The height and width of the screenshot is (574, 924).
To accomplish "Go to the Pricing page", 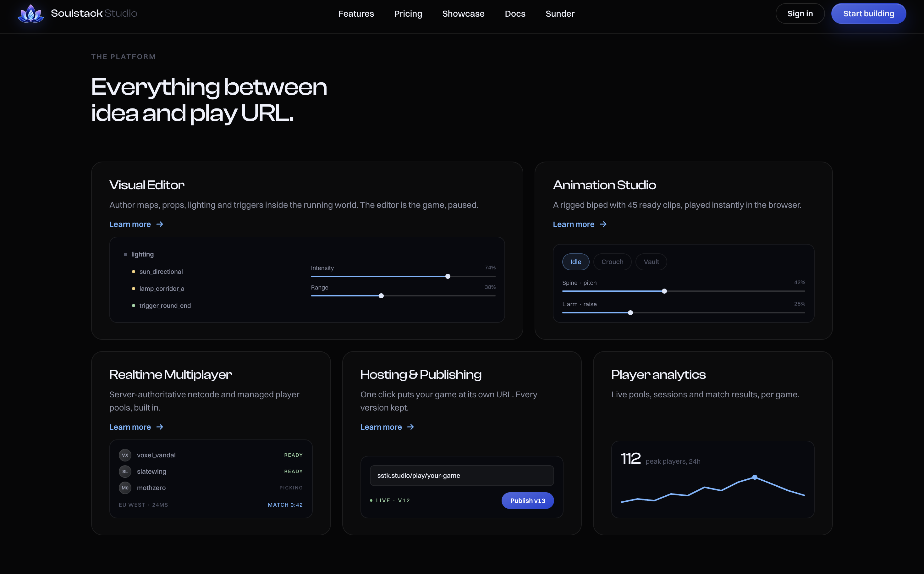I will coord(408,14).
